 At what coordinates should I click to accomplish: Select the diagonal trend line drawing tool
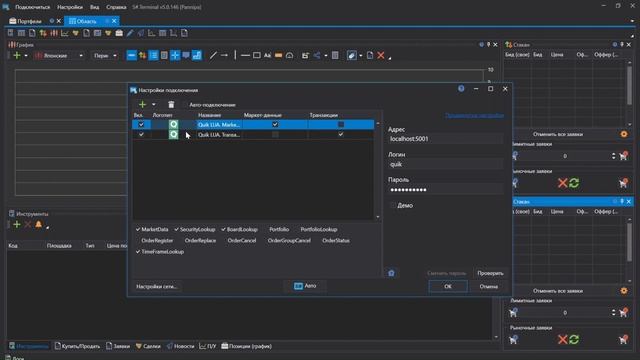click(x=213, y=55)
